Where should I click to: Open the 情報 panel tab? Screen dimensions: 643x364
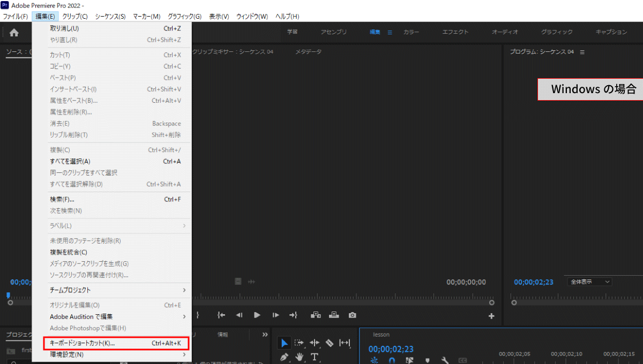(x=222, y=335)
